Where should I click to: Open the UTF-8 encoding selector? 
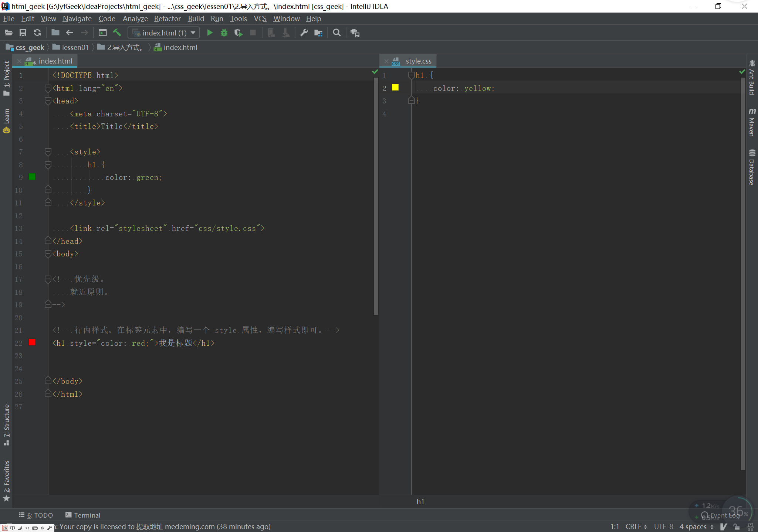663,526
